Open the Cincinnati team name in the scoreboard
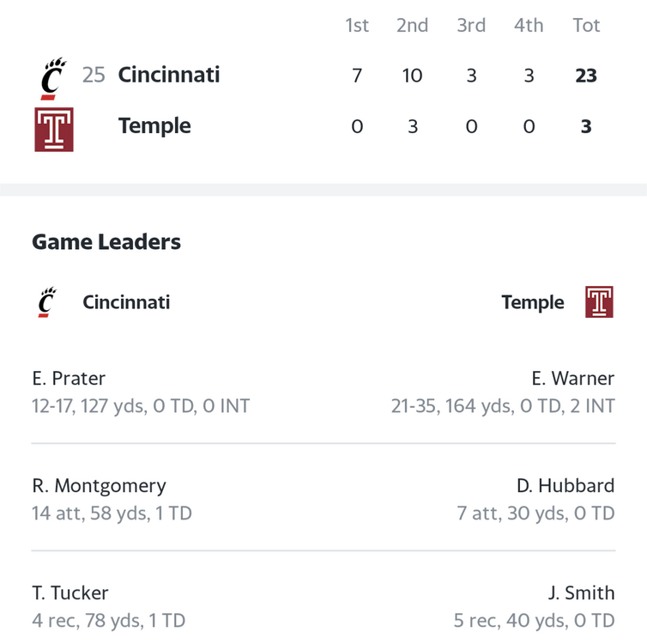 coord(169,75)
